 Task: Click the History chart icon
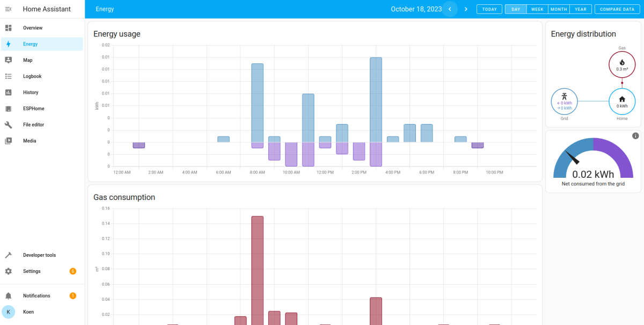[9, 92]
